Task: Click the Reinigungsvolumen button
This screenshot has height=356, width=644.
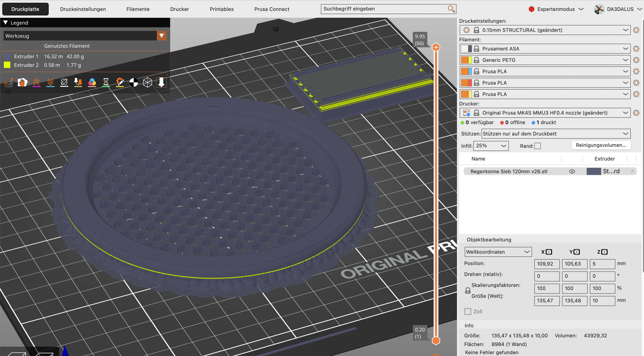Action: tap(601, 145)
